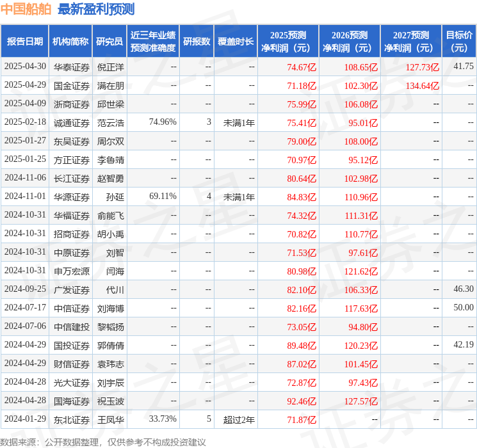Viewport: 477px width, 448px height.
Task: Select the value 97.61亿
Action: (x=363, y=253)
